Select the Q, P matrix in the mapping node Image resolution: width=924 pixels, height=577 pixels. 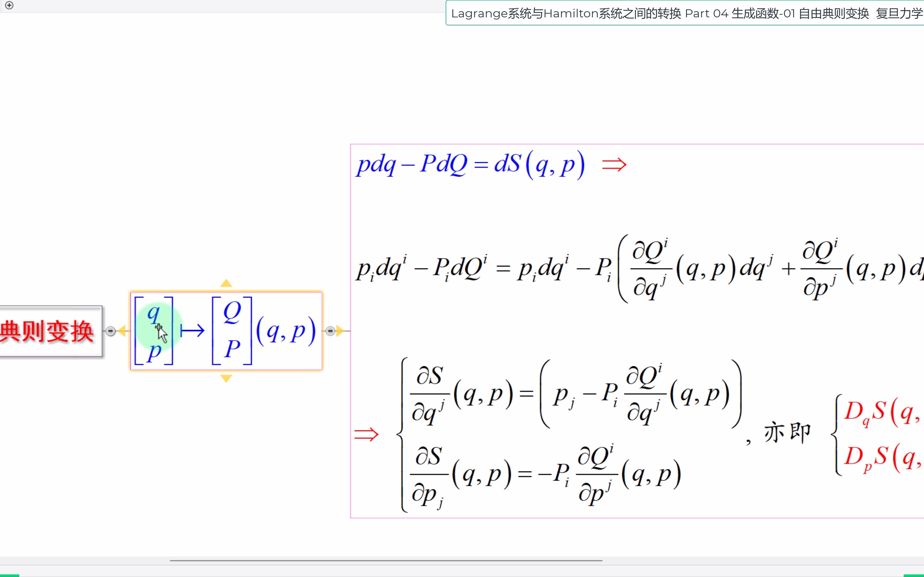[x=232, y=330]
